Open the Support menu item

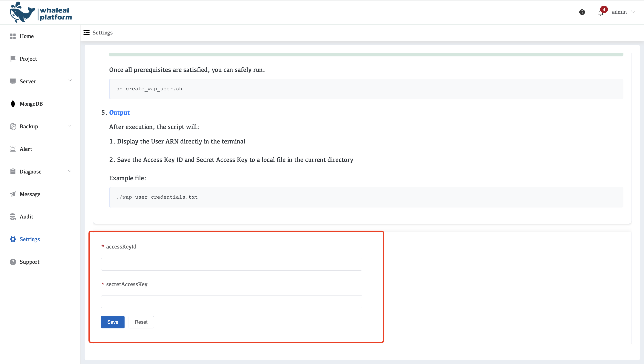click(30, 262)
